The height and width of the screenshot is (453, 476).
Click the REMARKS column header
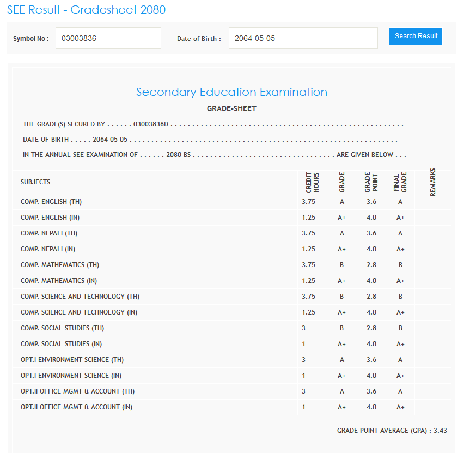[433, 183]
